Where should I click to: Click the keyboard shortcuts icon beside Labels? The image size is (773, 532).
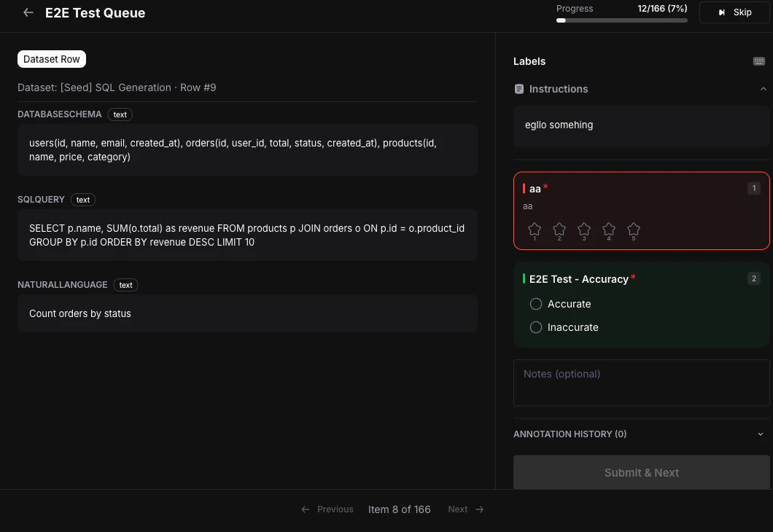pyautogui.click(x=758, y=61)
